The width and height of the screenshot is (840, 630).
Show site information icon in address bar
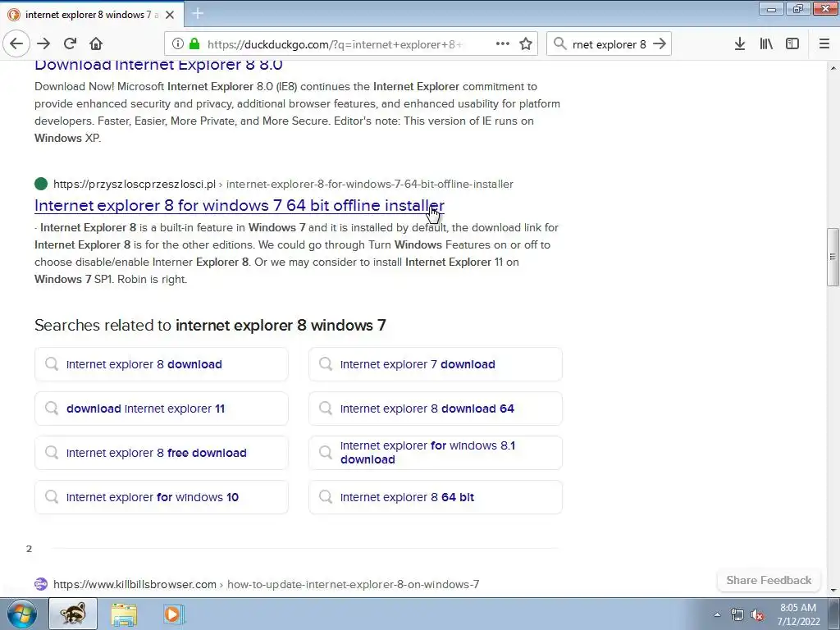pos(178,44)
